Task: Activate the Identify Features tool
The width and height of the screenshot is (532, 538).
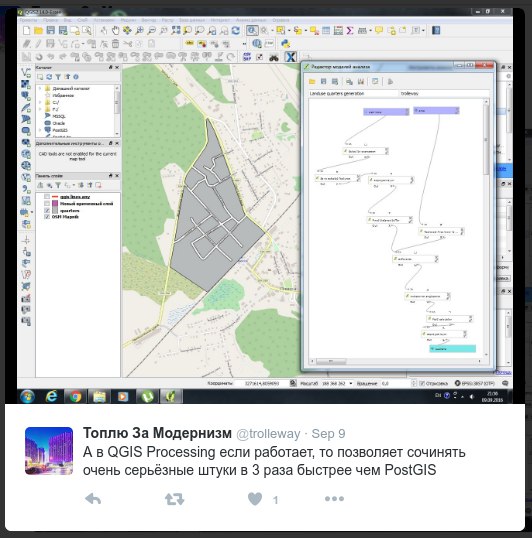Action: pos(252,31)
